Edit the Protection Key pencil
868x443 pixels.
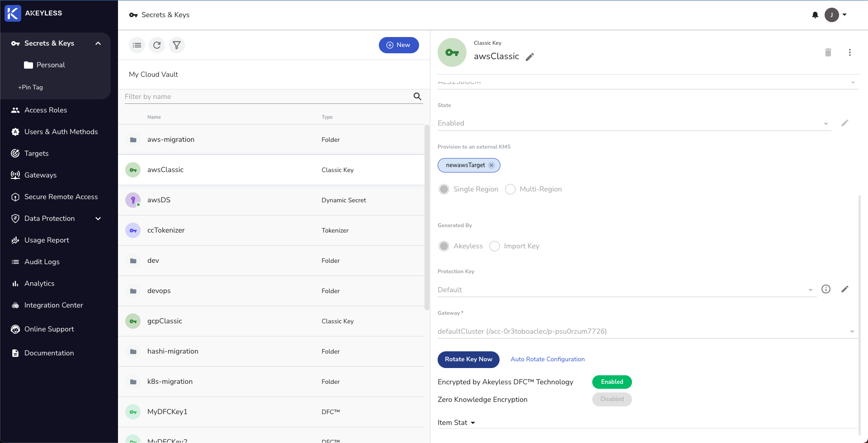(x=844, y=289)
